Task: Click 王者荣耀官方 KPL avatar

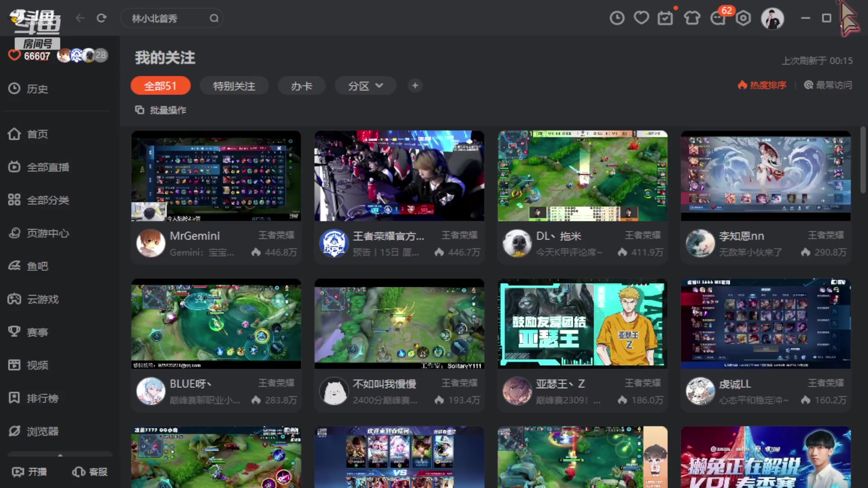Action: click(334, 243)
